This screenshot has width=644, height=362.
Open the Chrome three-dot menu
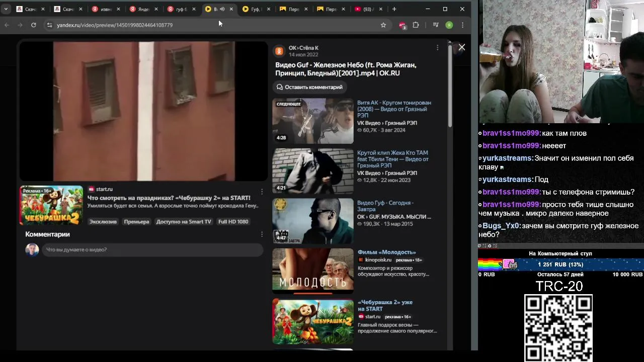point(462,25)
